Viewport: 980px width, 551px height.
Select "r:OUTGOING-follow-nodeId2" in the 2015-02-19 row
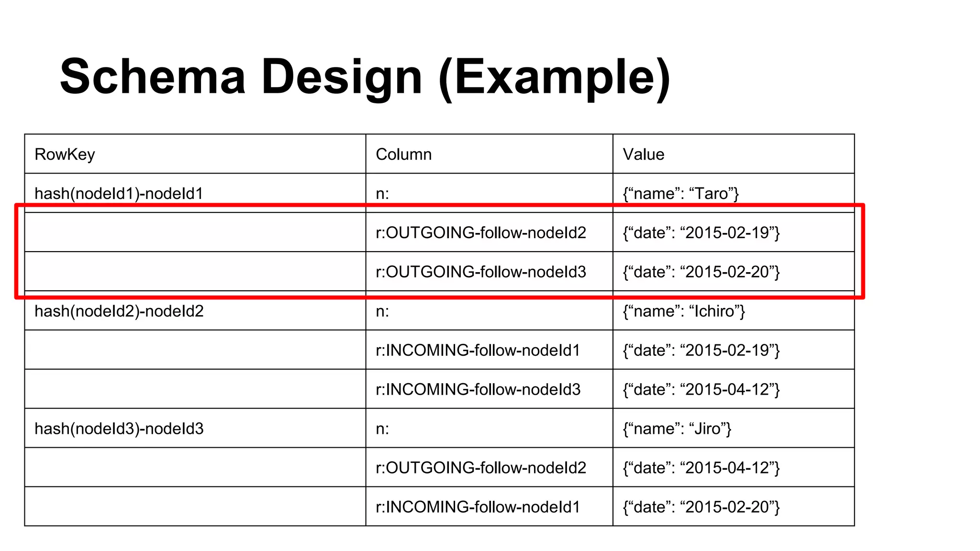point(489,232)
